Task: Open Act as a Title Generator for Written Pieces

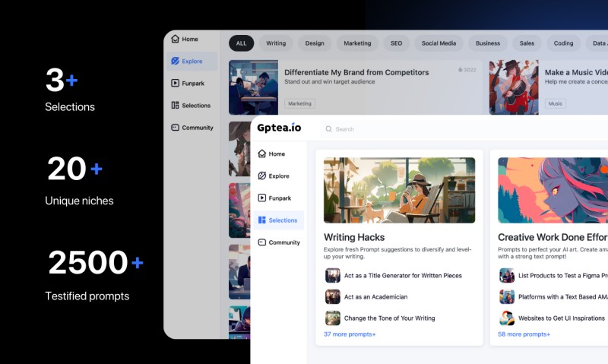Action: 403,275
